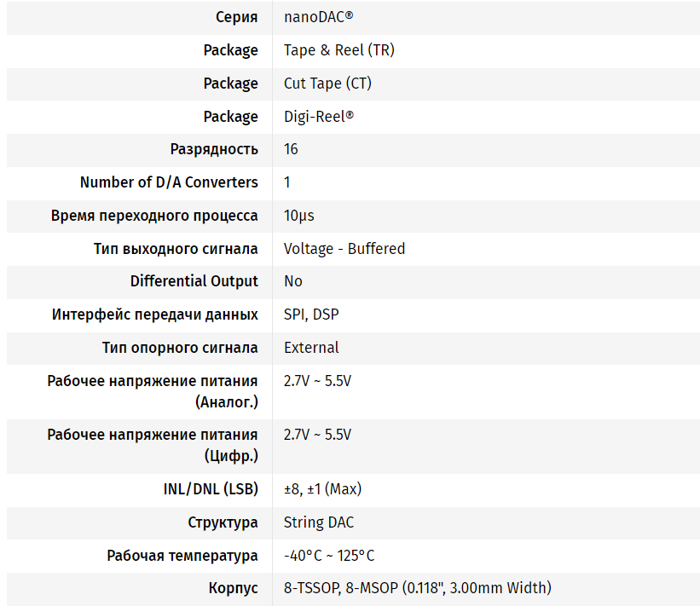Click the Number of D/A Converters label
The image size is (700, 606).
click(169, 182)
